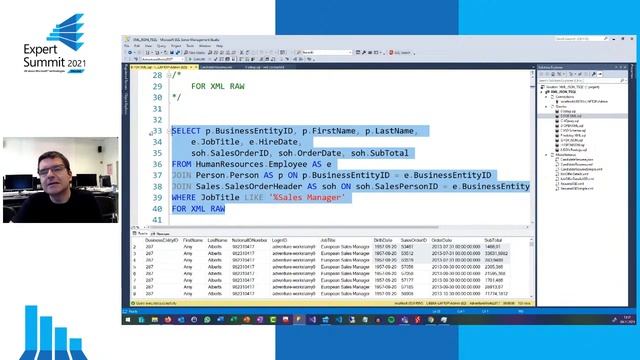Select Results to Grid option

point(267,59)
